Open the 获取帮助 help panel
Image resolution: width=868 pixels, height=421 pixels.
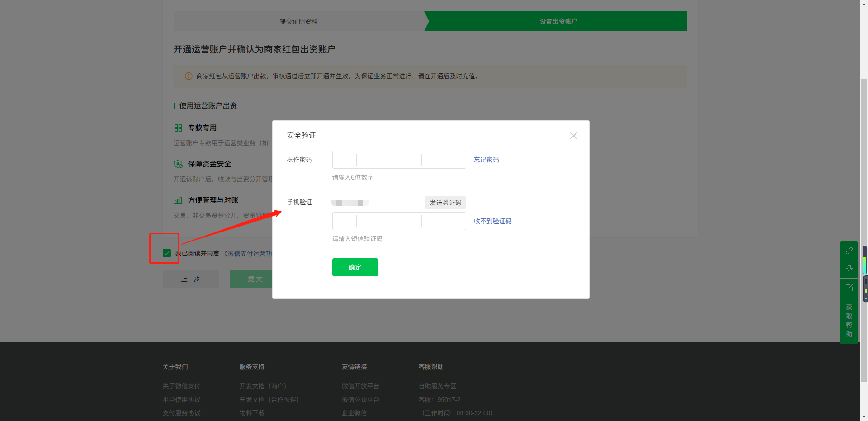(849, 321)
